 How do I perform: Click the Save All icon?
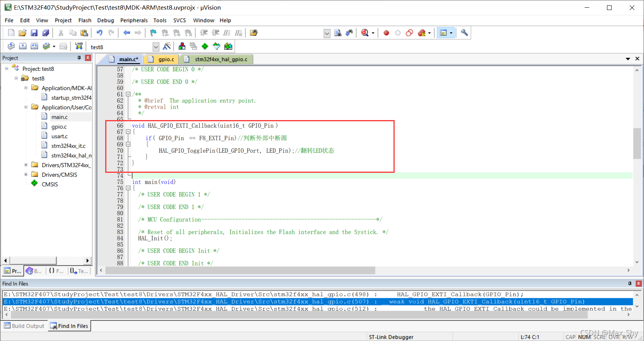tap(45, 33)
